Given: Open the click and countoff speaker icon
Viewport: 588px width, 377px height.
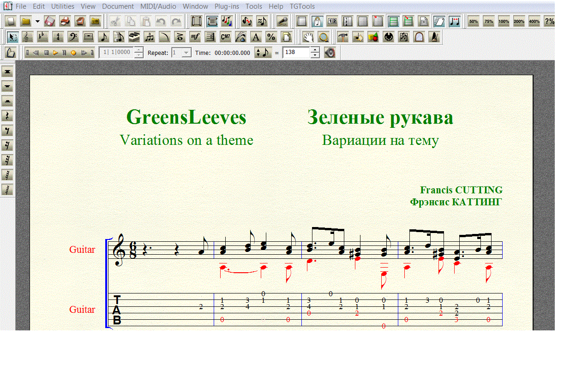Looking at the screenshot, I should click(330, 53).
